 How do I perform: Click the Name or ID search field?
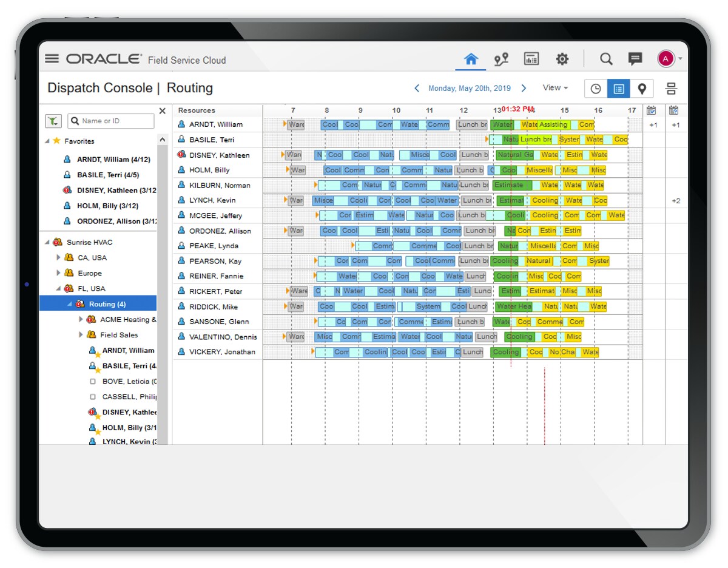(111, 121)
